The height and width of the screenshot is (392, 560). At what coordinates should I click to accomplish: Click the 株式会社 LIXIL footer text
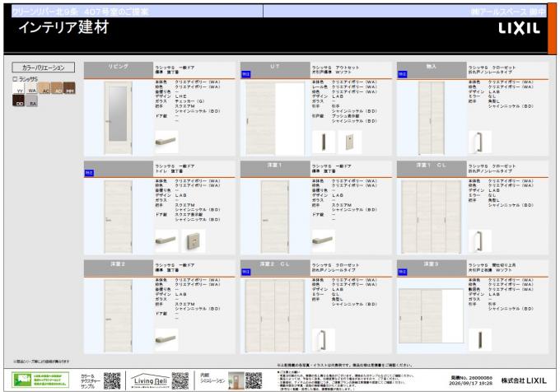[x=524, y=380]
